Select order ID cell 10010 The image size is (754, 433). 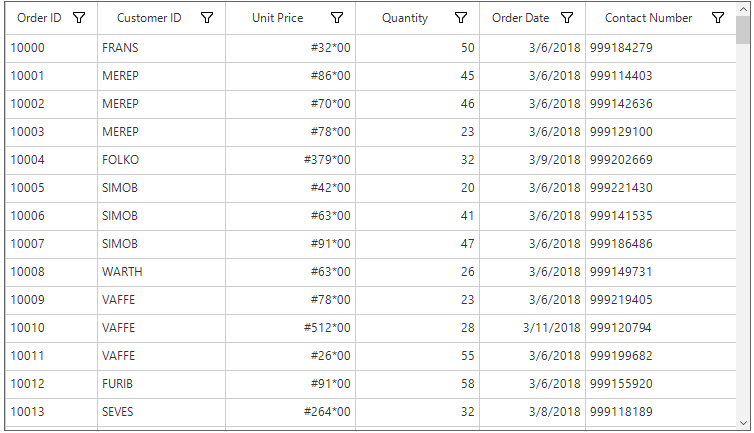pyautogui.click(x=51, y=328)
